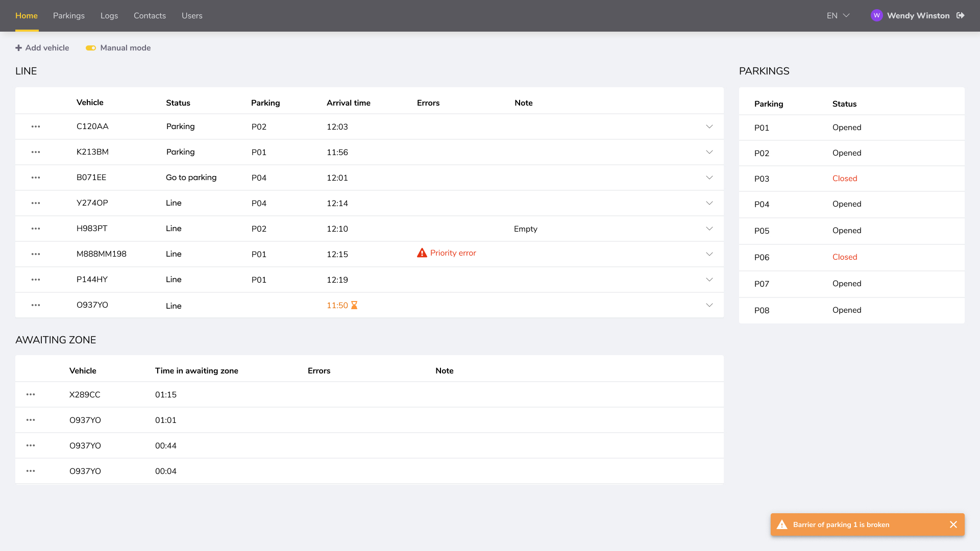Go to the Parkings tab
The width and height of the screenshot is (980, 551).
pyautogui.click(x=69, y=16)
